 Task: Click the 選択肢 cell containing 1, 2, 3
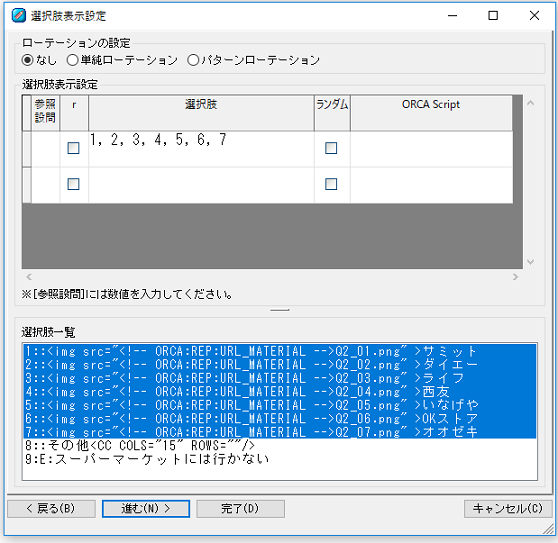[201, 149]
